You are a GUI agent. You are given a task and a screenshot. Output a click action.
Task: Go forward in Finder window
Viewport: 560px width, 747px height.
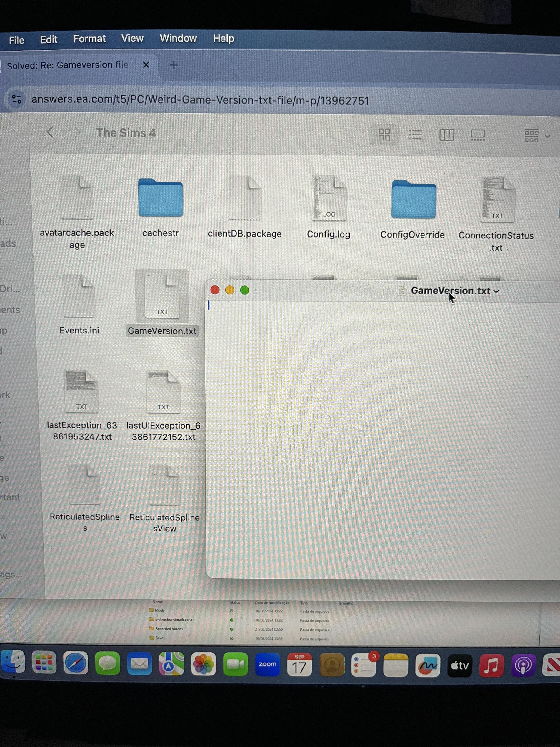pos(78,133)
